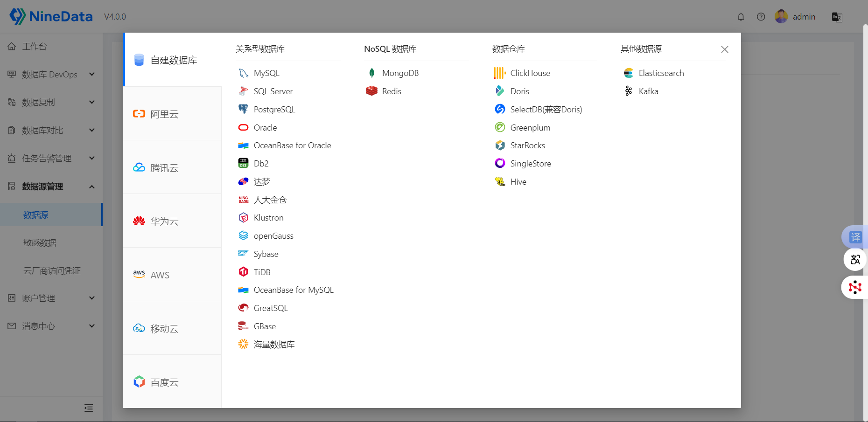The height and width of the screenshot is (422, 868).
Task: Click the TiDB icon
Action: (243, 272)
